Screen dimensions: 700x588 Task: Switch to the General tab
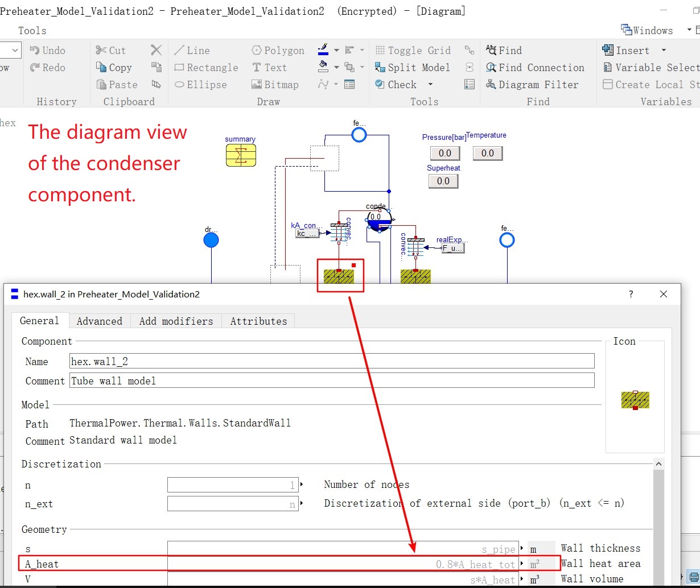[39, 321]
